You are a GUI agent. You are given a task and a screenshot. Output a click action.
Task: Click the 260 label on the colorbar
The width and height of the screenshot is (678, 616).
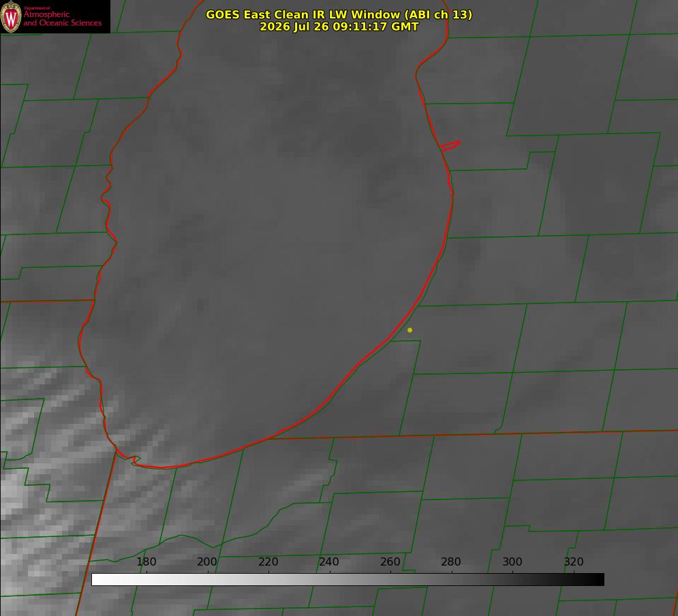coord(390,561)
